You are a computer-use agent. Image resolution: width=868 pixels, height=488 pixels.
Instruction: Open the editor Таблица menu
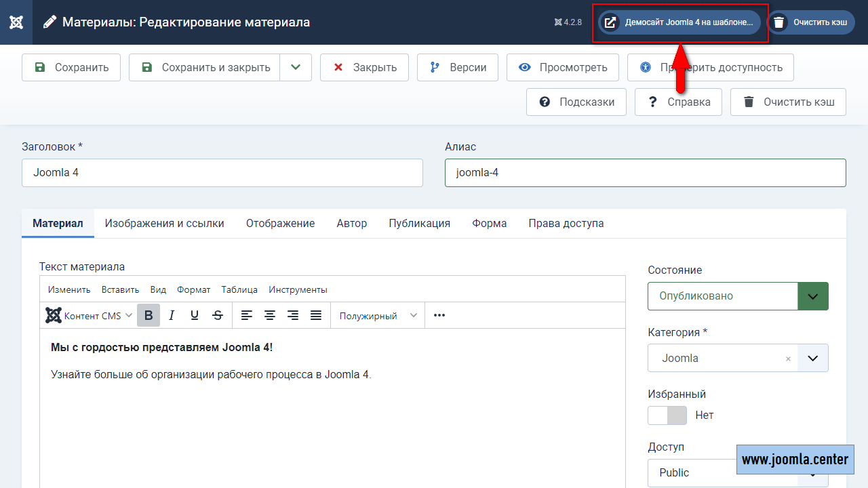click(x=239, y=289)
